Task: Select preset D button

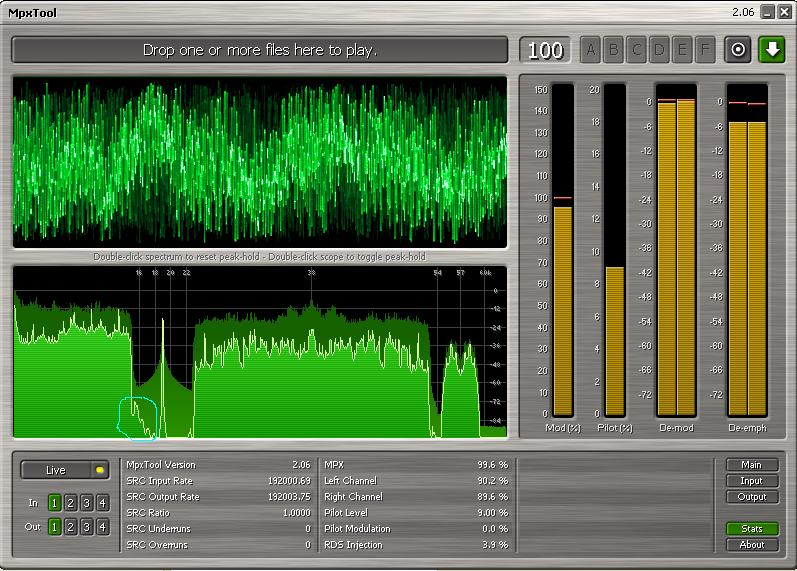Action: point(659,50)
